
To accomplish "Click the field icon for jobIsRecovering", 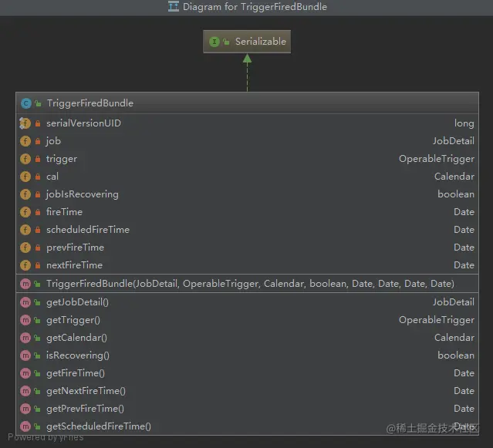I will (x=25, y=194).
